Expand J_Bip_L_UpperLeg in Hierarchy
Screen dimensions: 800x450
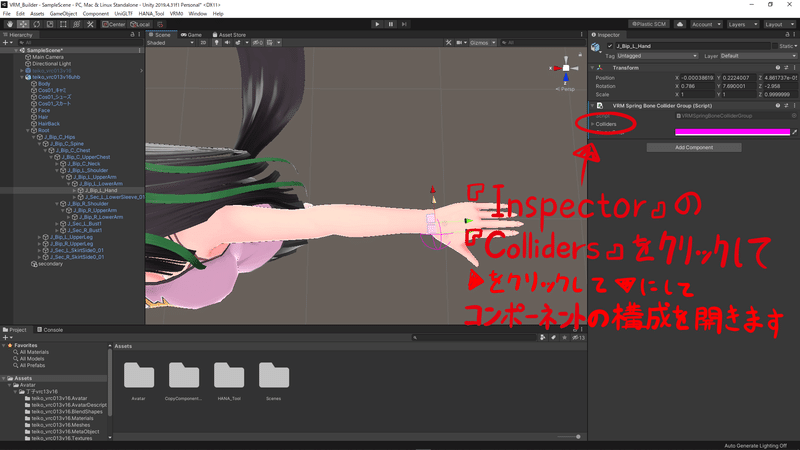[x=39, y=237]
